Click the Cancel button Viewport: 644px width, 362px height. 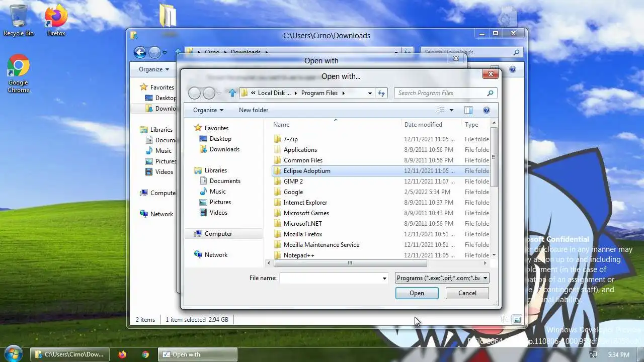point(467,293)
